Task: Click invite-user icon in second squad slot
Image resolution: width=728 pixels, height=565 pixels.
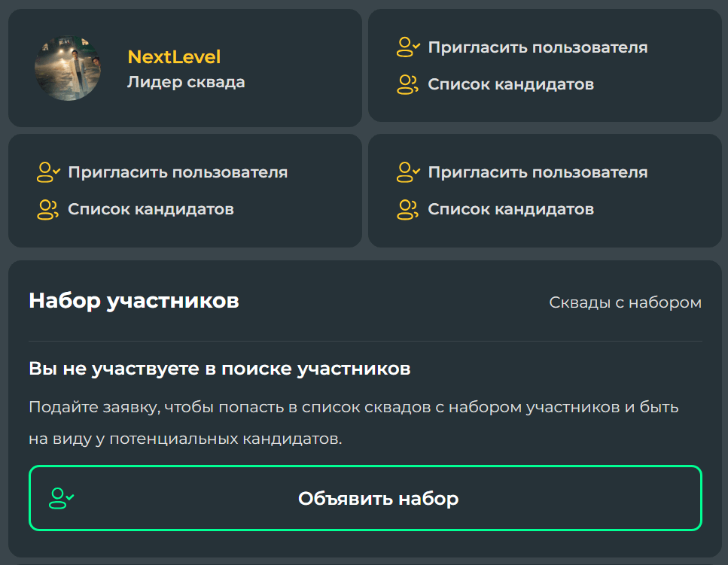Action: tap(407, 48)
